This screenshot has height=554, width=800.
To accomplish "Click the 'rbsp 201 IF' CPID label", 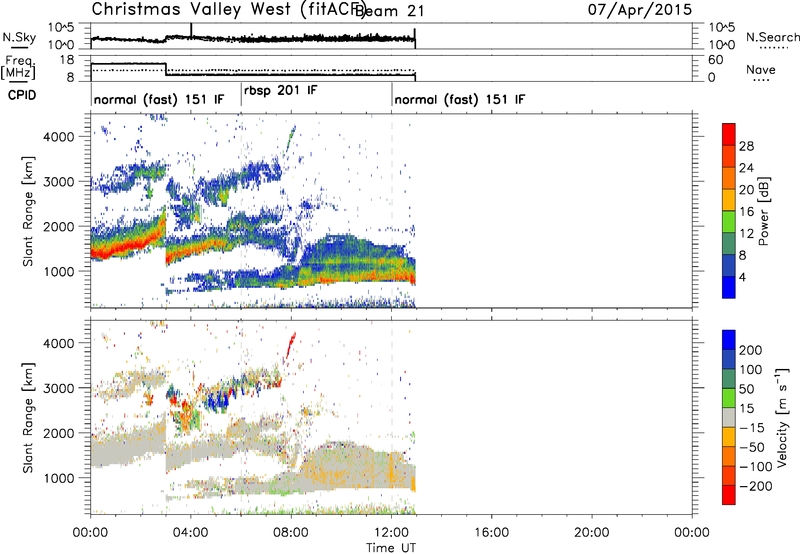I will 281,91.
